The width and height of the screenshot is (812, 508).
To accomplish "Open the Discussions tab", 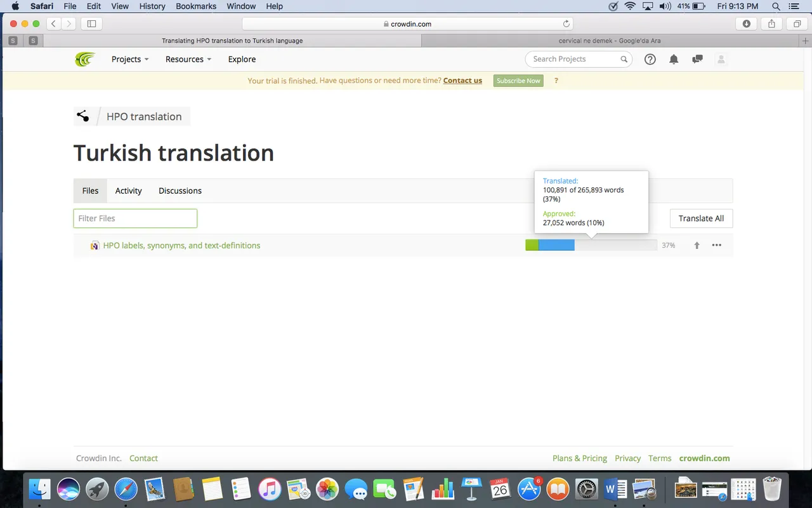I will click(x=180, y=190).
